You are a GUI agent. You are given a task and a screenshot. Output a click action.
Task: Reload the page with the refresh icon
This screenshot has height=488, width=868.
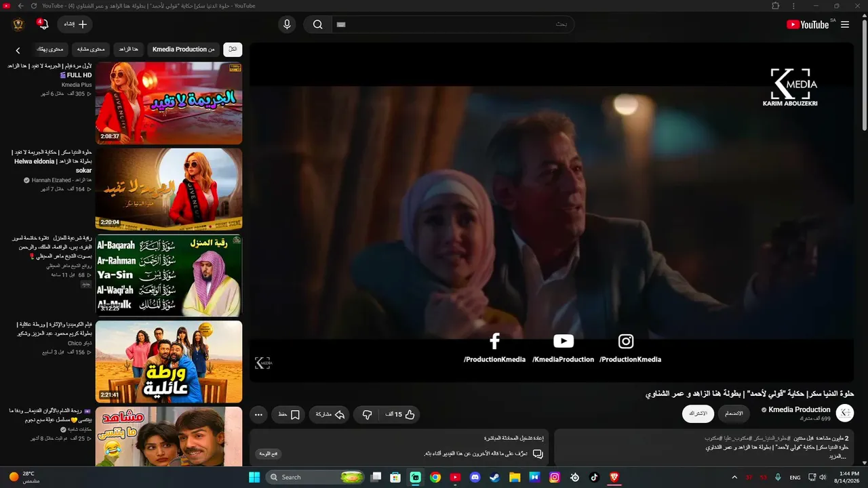(34, 6)
